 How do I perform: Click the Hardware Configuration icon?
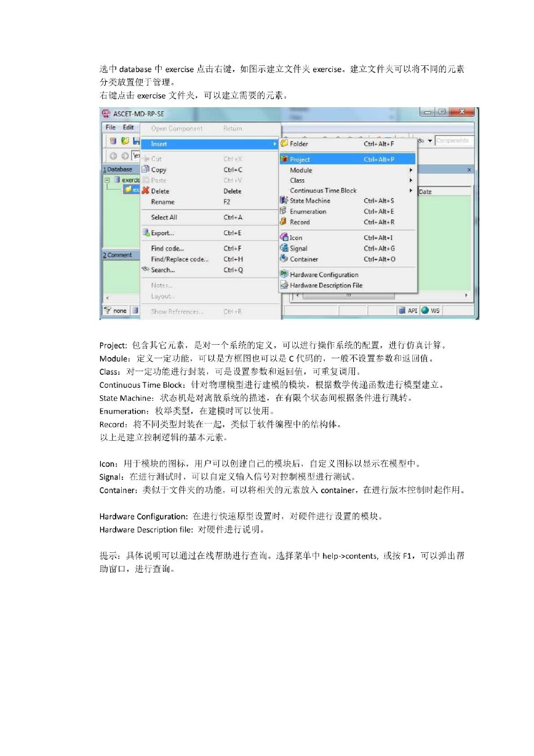point(284,275)
